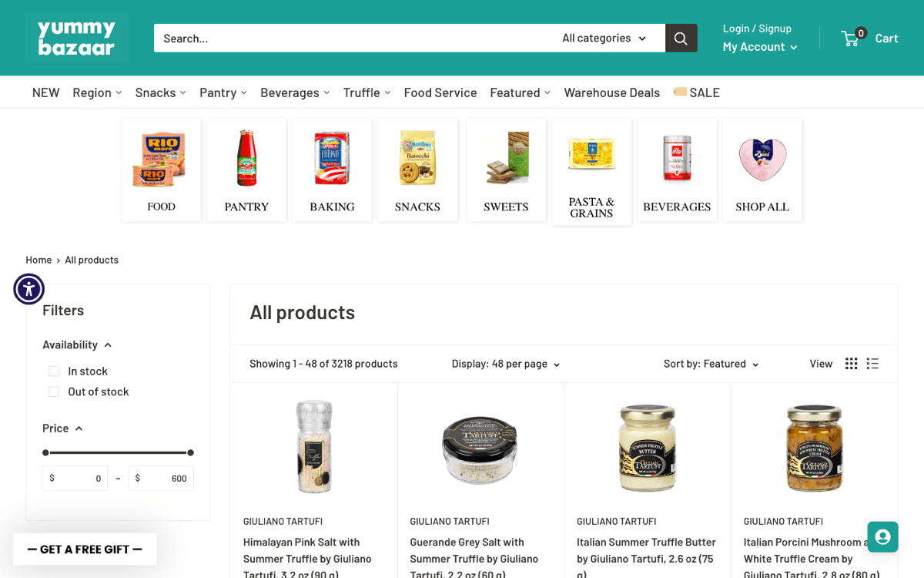Expand the Featured nav menu
This screenshot has width=924, height=578.
[x=520, y=92]
